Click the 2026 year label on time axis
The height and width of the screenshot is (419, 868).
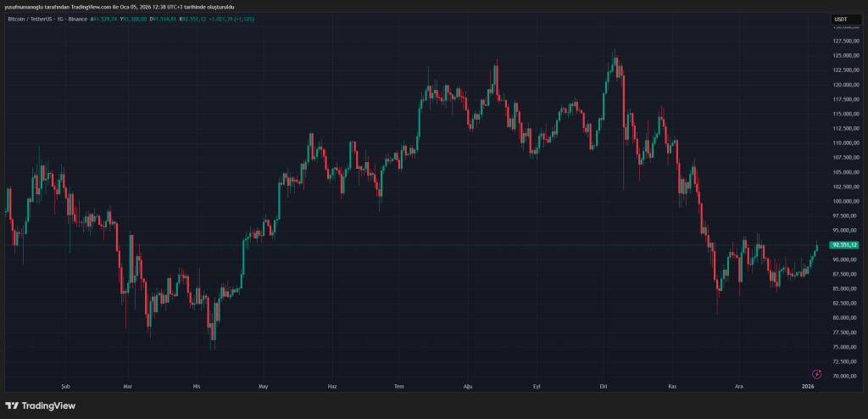808,387
